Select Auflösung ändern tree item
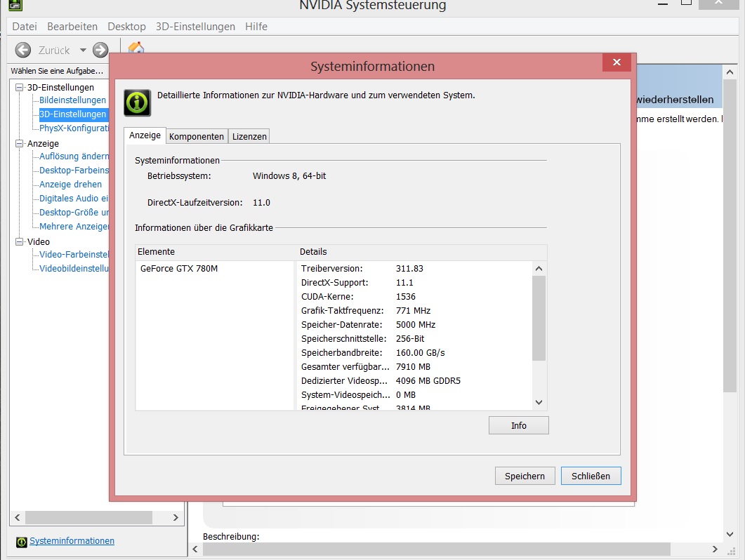745x560 pixels. (74, 156)
